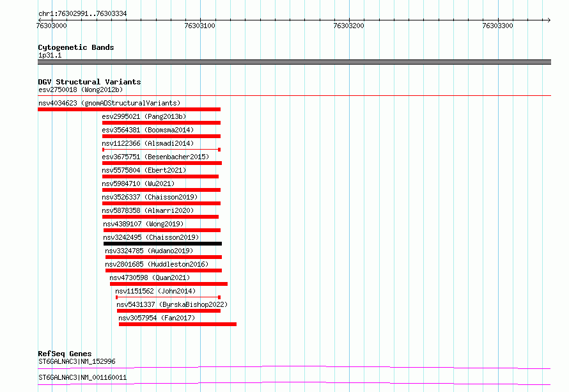
Task: Click ruler position 76303200
Action: 348,26
